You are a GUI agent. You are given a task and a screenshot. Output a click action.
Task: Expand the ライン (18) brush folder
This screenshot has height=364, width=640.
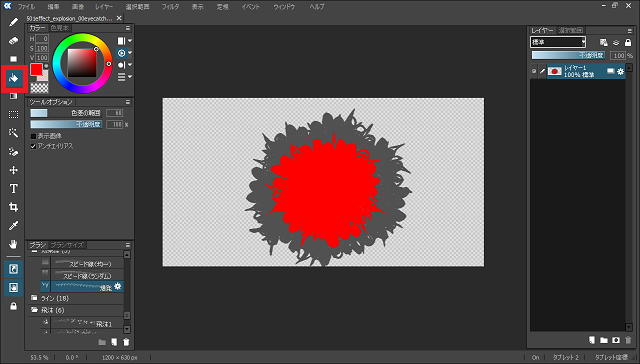coord(34,298)
